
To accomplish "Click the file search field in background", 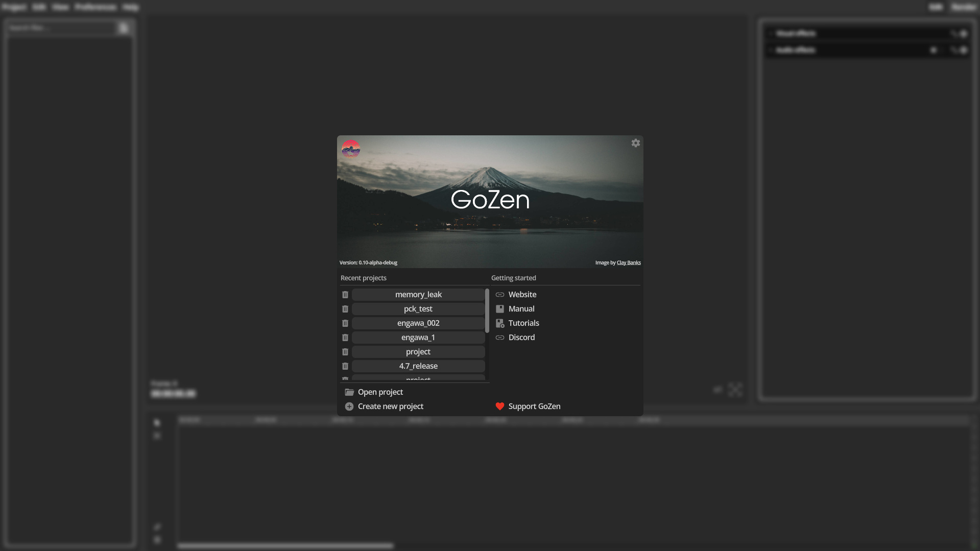I will 62,28.
